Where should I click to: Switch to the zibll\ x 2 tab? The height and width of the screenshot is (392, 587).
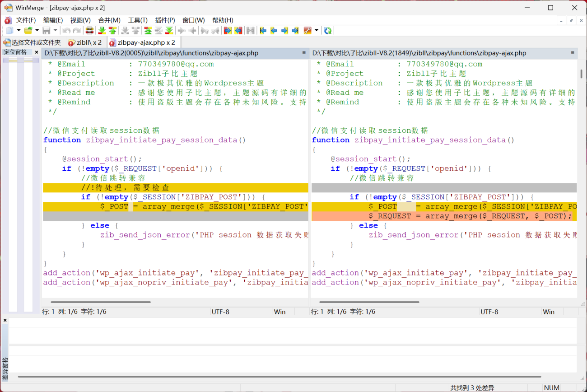pos(85,42)
